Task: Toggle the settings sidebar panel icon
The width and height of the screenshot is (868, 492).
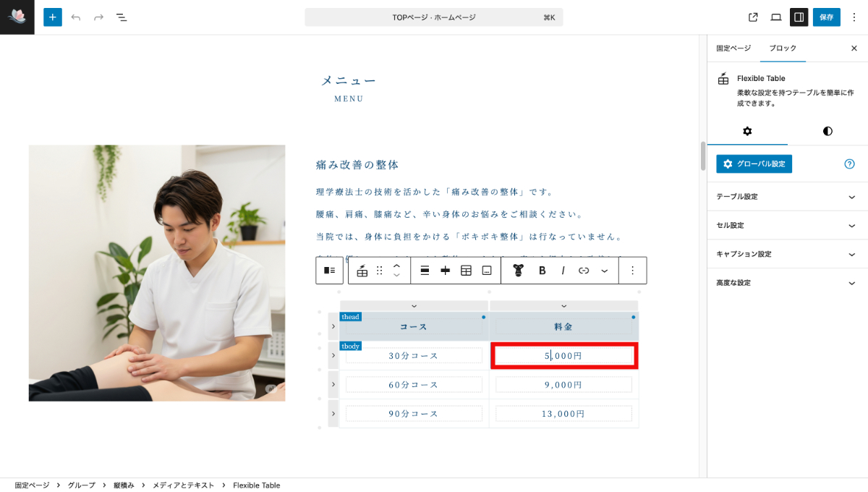Action: click(x=799, y=17)
